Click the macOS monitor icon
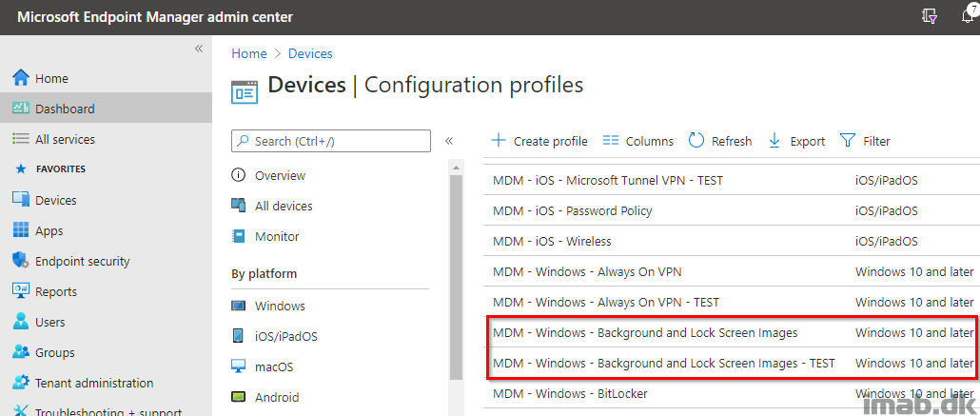The width and height of the screenshot is (980, 416). [x=238, y=366]
